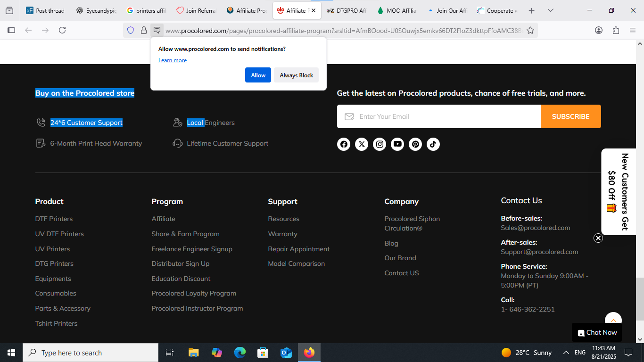This screenshot has height=362, width=644.
Task: Click the notification permission icon in address bar
Action: click(x=157, y=30)
